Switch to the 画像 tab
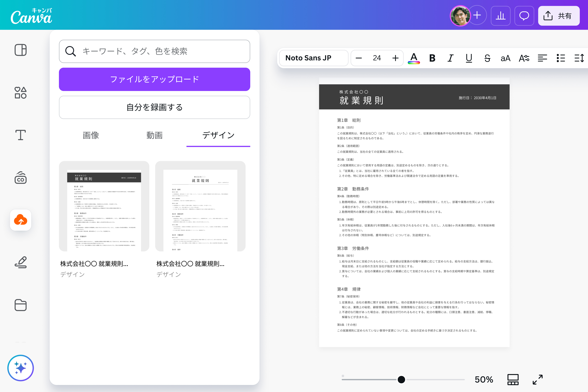The image size is (588, 392). point(91,135)
